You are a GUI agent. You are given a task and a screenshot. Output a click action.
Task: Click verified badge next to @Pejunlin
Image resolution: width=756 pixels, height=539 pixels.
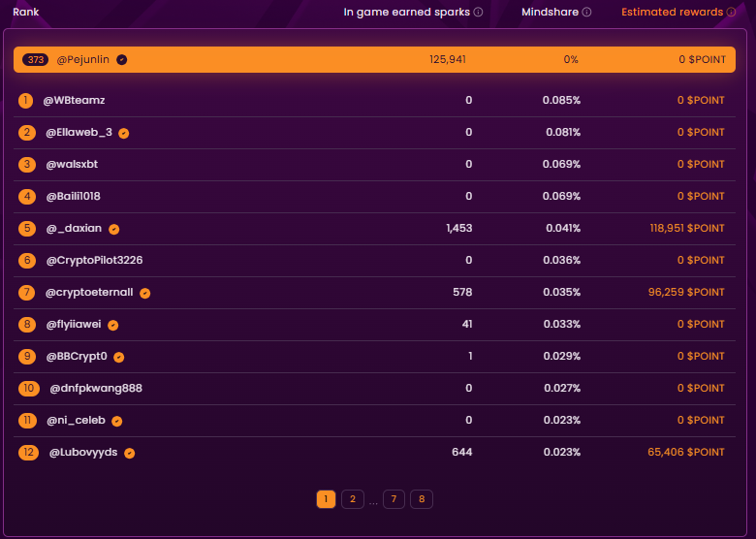tap(122, 60)
